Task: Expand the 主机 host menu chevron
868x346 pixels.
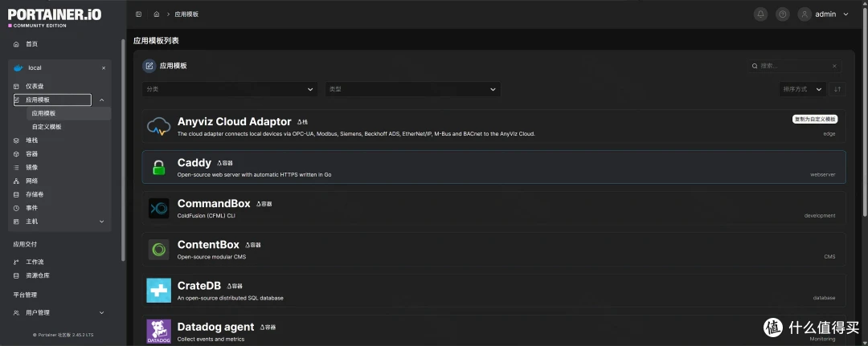Action: pos(101,221)
